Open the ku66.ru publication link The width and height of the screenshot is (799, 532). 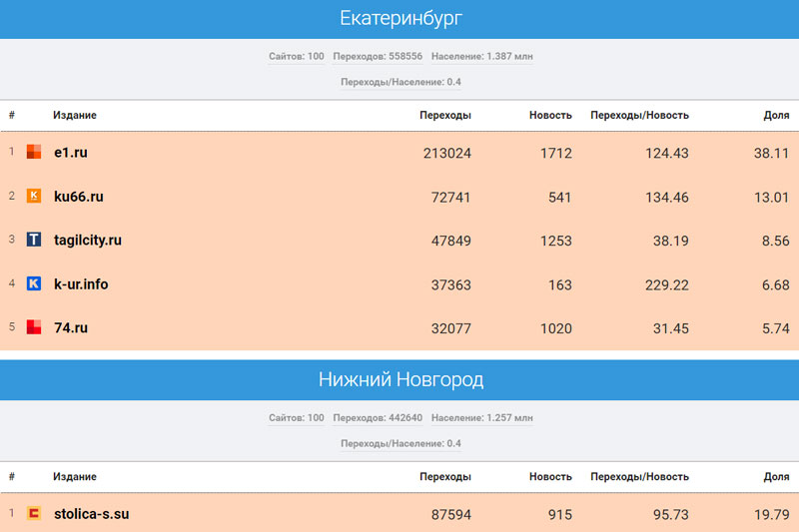click(78, 197)
